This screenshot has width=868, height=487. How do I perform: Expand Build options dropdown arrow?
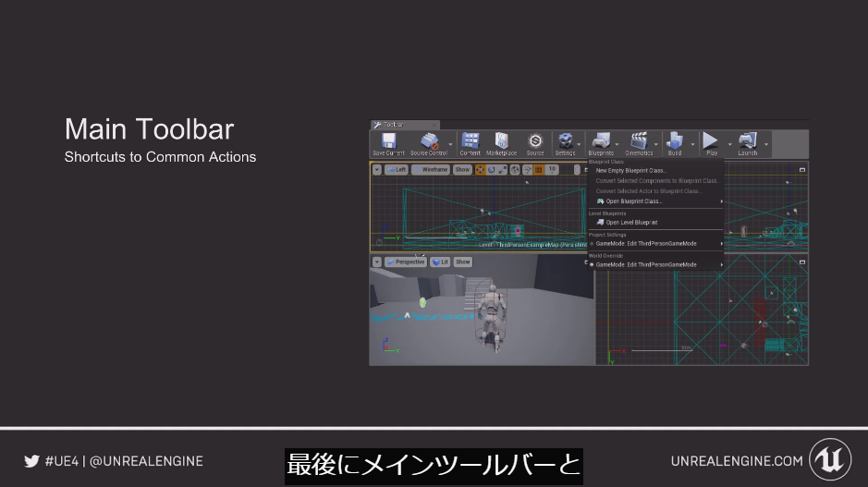coord(692,144)
